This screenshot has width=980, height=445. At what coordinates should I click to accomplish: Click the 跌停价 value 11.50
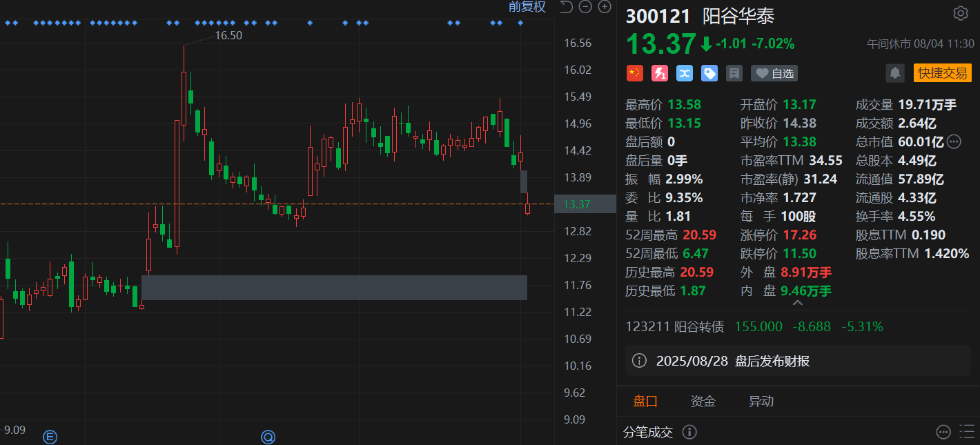(x=799, y=253)
